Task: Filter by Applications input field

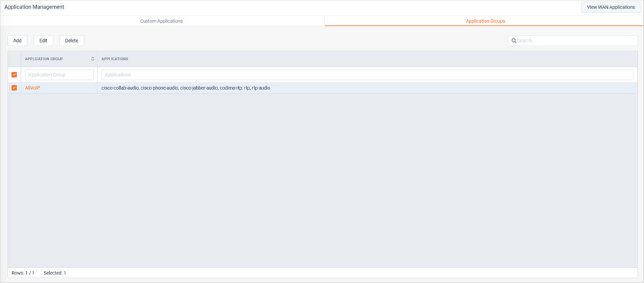Action: coord(367,75)
